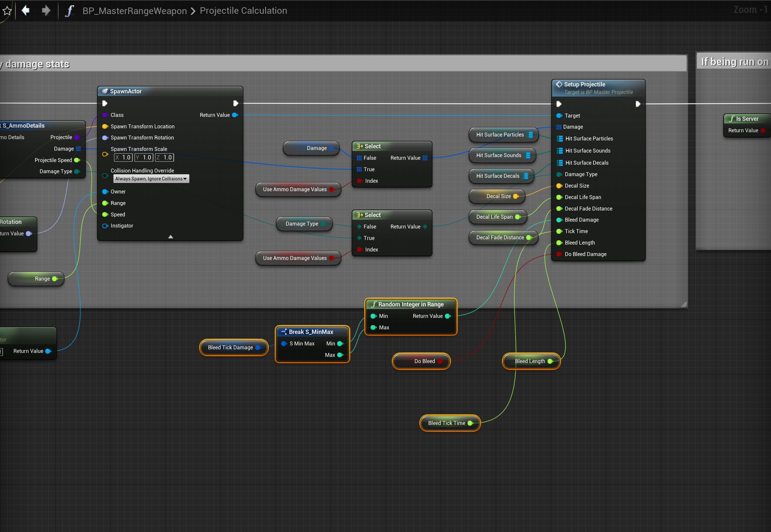Screen dimensions: 771x532
Task: Click the Do Bleed boolean output pin
Action: click(440, 361)
